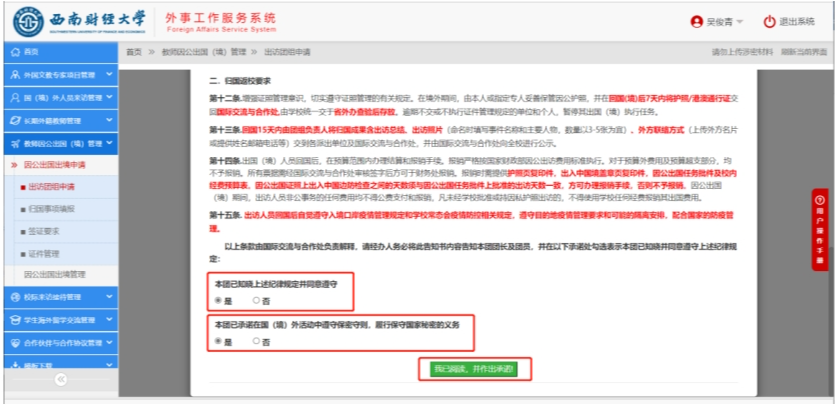
Task: Select 是 for 本团已知晓上述纪律规定并同意遵守
Action: [218, 300]
